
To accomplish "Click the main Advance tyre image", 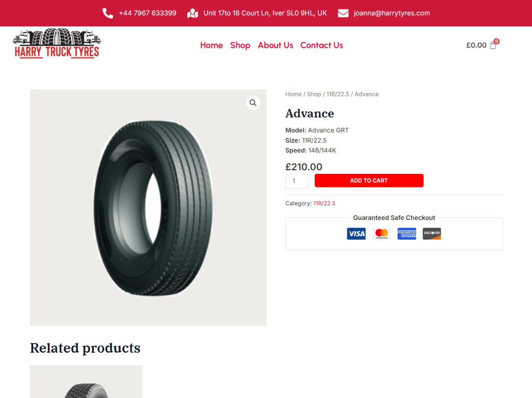I will (148, 207).
